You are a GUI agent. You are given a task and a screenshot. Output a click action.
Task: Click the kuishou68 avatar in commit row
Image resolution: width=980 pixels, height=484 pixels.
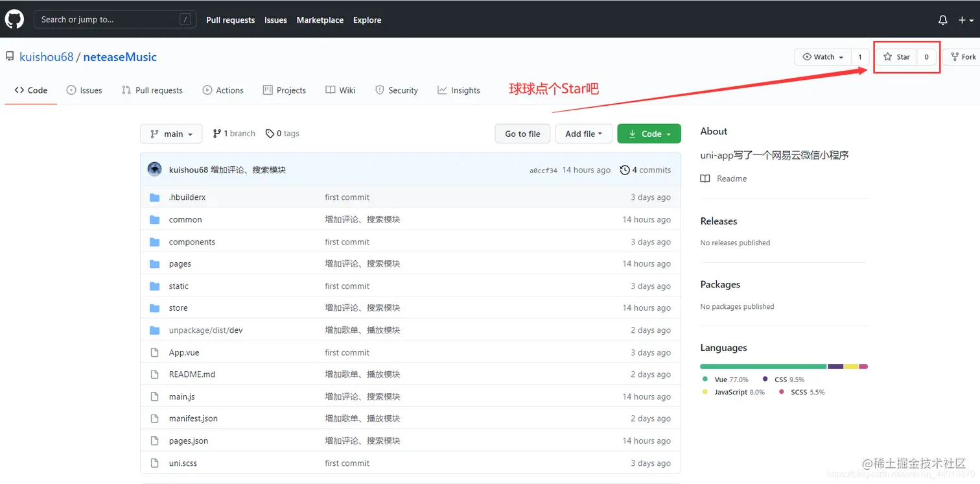pyautogui.click(x=154, y=169)
